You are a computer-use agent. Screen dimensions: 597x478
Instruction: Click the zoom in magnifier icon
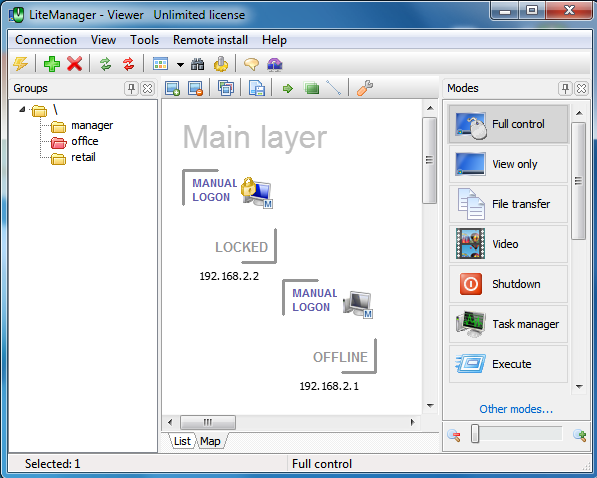coord(579,435)
